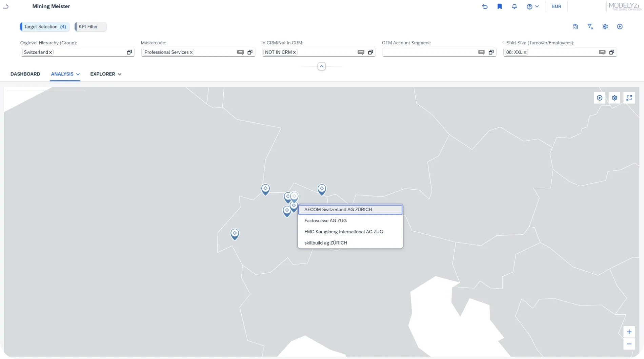Remove the NOT IN CRM token
This screenshot has width=644, height=359.
click(x=295, y=52)
